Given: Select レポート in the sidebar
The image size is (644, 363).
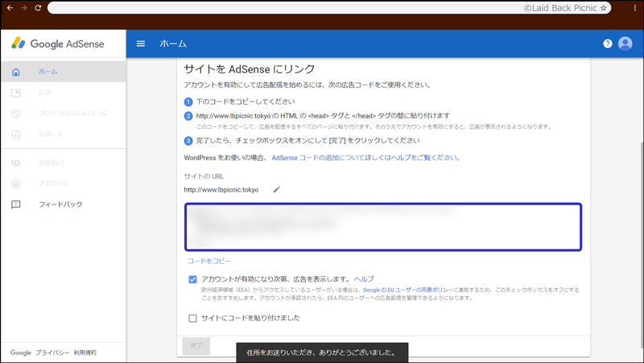Looking at the screenshot, I should click(52, 134).
